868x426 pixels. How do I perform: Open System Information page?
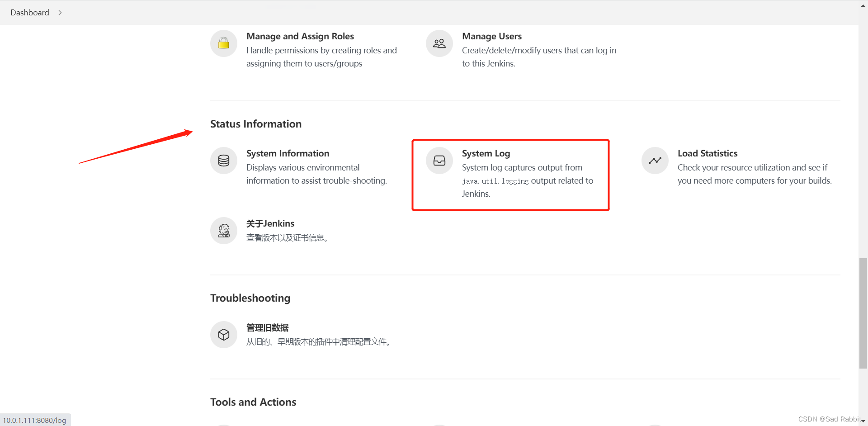[x=288, y=153]
